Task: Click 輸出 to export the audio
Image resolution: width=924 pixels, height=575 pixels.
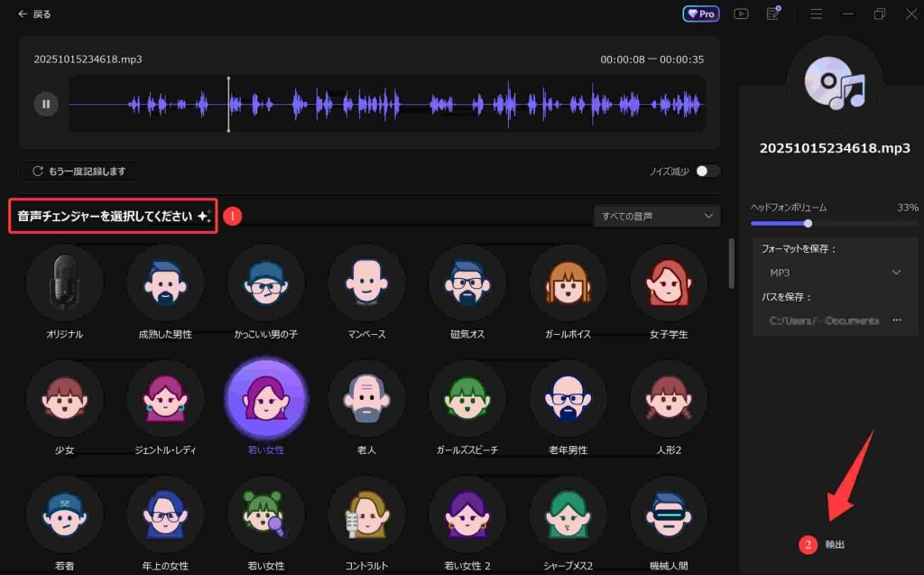Action: click(835, 544)
